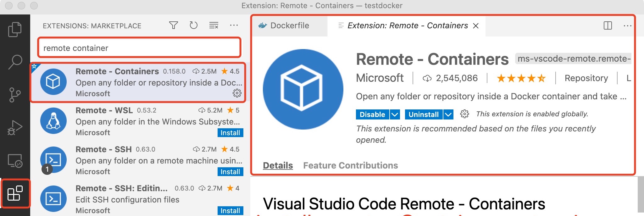Close the Extension: Remote - Containers tab
Viewport: 644px width, 216px height.
pyautogui.click(x=476, y=26)
